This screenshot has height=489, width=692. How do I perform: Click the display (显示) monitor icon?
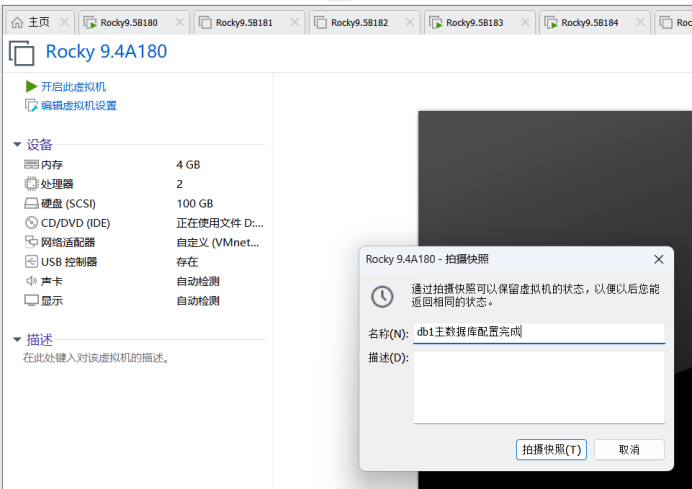pyautogui.click(x=31, y=301)
